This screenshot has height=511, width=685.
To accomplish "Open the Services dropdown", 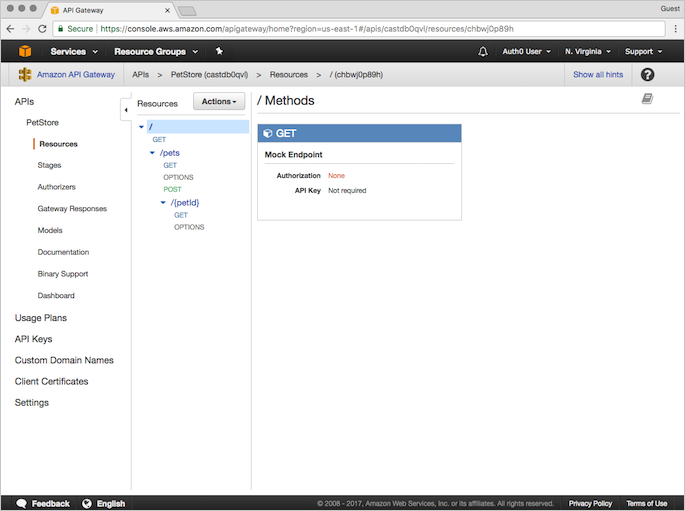I will 74,52.
